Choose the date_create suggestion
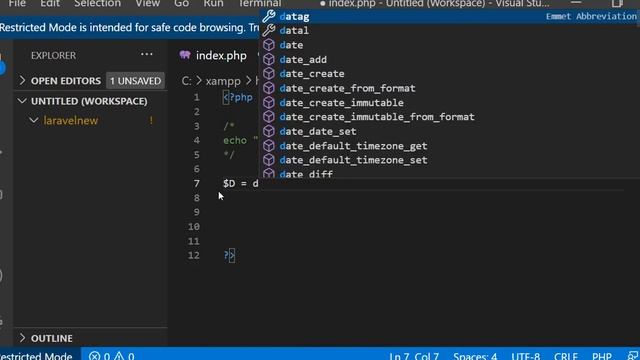Viewport: 640px width, 360px height. click(x=449, y=74)
